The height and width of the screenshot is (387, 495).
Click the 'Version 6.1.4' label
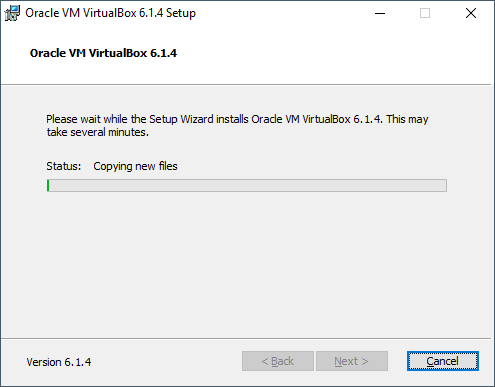click(59, 362)
